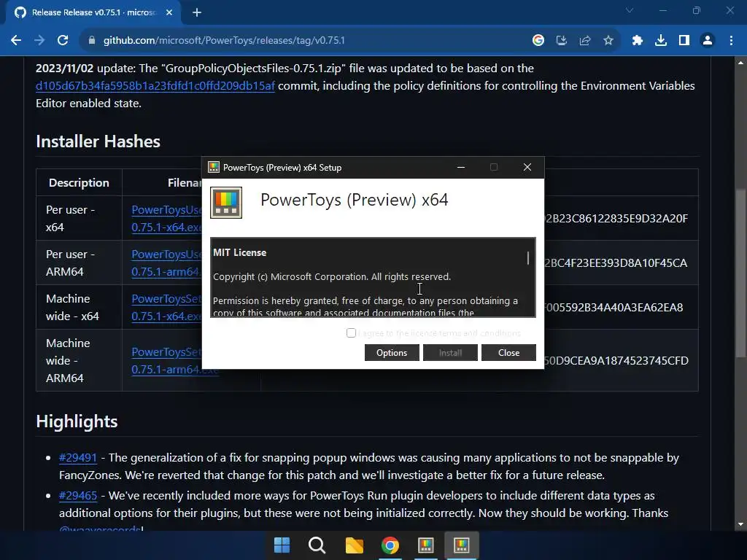This screenshot has width=747, height=560.
Task: Click the page vertical scrollbar thumb
Action: click(x=740, y=273)
